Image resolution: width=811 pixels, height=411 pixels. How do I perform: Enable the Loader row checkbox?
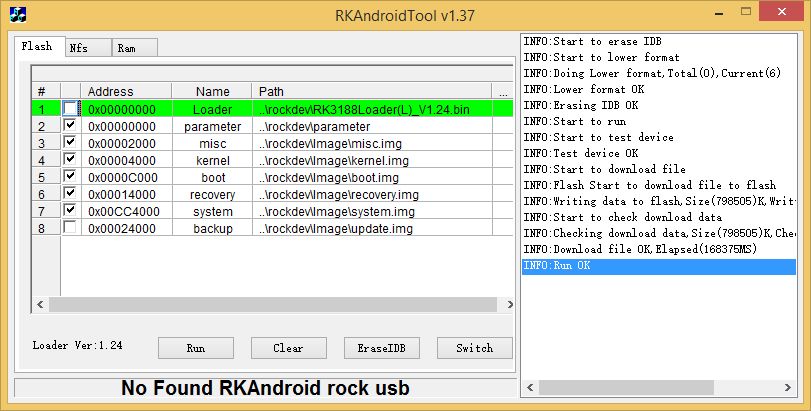point(70,109)
